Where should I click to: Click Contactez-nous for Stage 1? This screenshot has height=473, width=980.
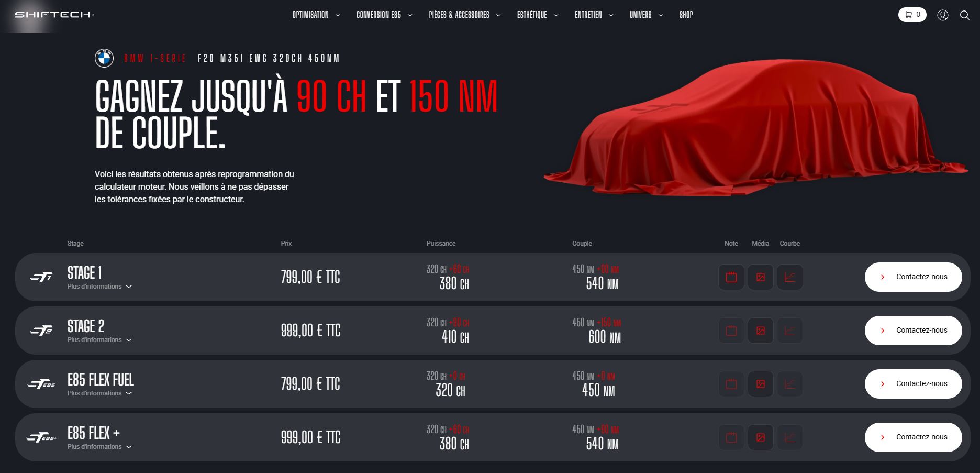(914, 277)
